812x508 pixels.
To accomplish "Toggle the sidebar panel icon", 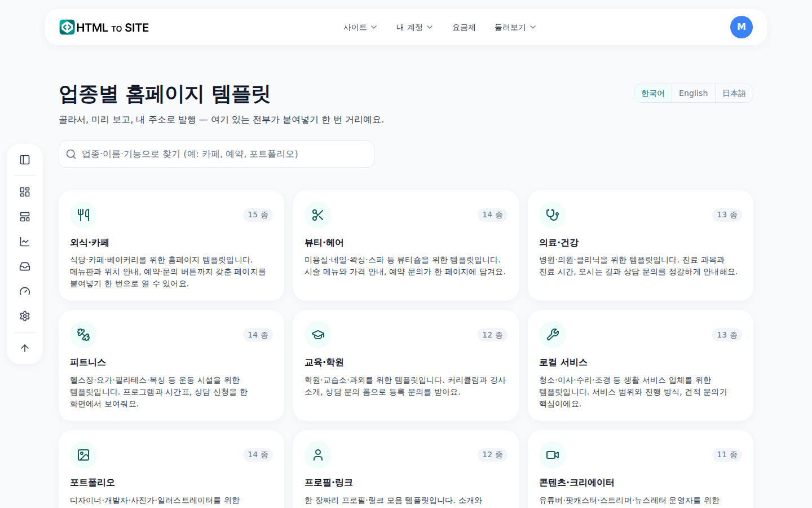I will 25,160.
